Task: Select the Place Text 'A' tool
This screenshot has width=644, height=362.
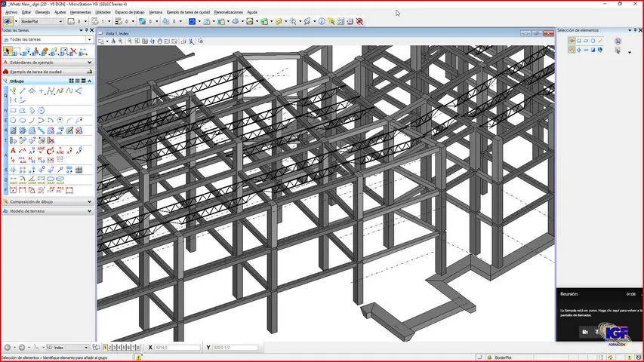Action: click(13, 151)
